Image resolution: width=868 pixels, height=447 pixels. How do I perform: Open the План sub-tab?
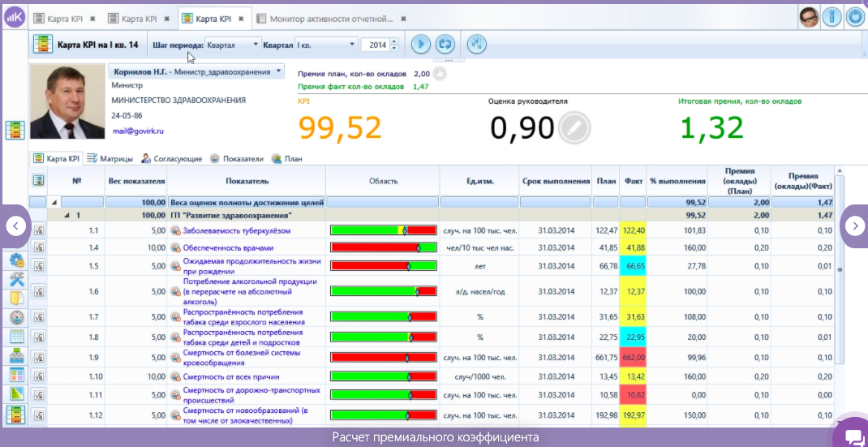pos(286,158)
